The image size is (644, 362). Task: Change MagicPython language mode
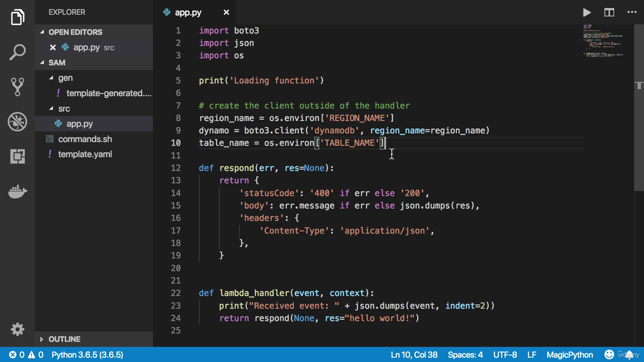(x=570, y=355)
